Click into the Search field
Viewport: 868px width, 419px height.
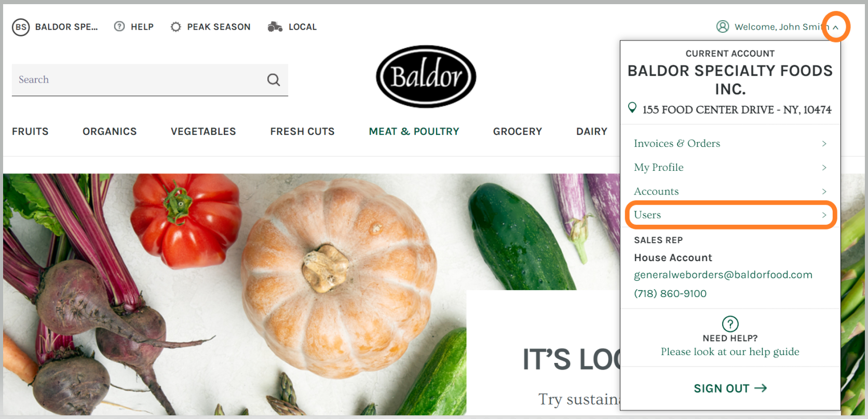[138, 79]
